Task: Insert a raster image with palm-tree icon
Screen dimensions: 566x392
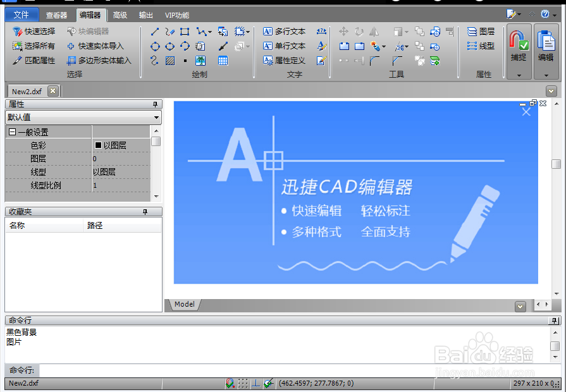Action: point(200,61)
